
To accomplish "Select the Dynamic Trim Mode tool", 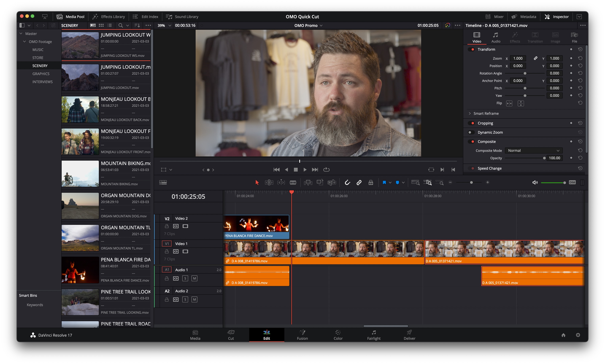I will point(281,182).
